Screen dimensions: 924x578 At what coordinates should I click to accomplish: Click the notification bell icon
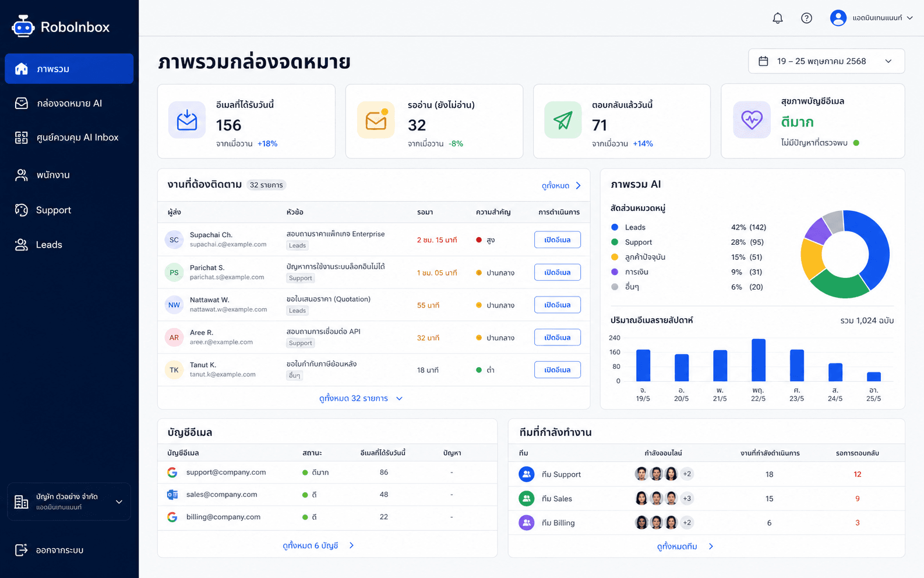(777, 18)
